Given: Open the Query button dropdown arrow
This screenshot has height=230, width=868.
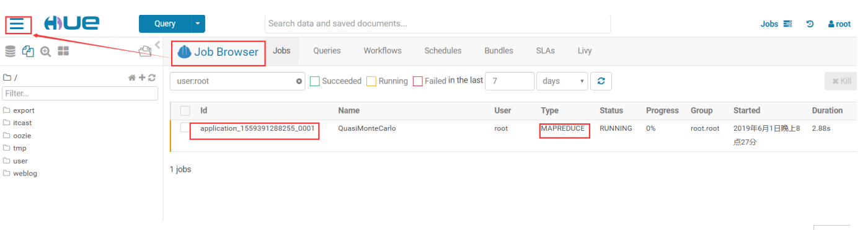Looking at the screenshot, I should click(x=198, y=24).
